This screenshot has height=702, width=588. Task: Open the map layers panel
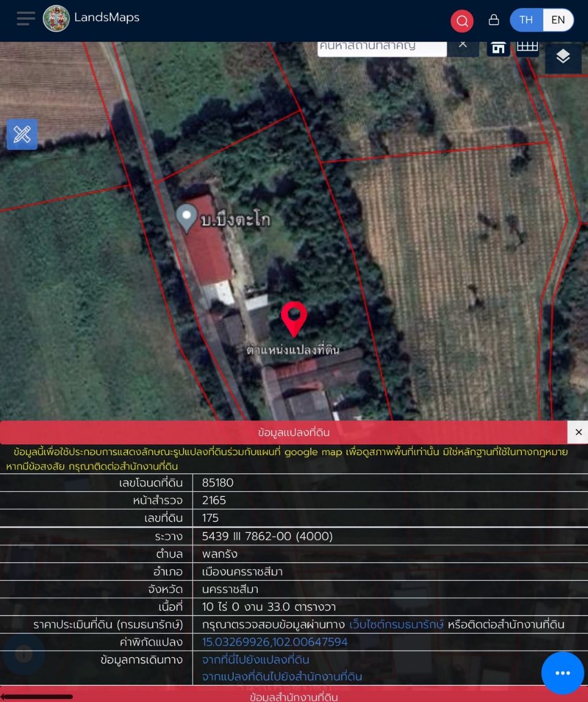tap(563, 57)
